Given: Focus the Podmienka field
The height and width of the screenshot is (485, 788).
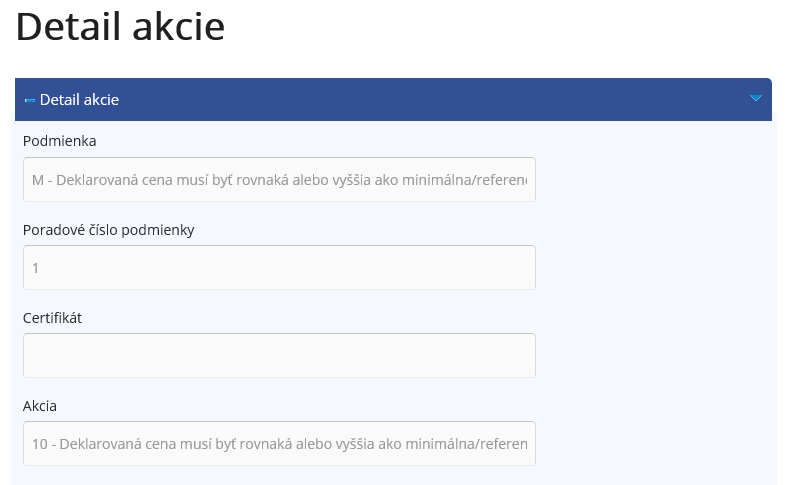Looking at the screenshot, I should coord(279,179).
